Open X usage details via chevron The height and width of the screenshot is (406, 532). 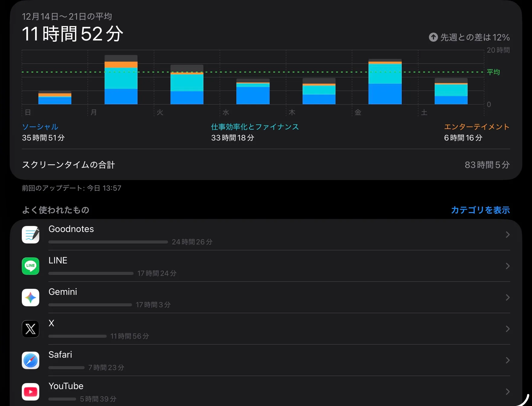[508, 329]
